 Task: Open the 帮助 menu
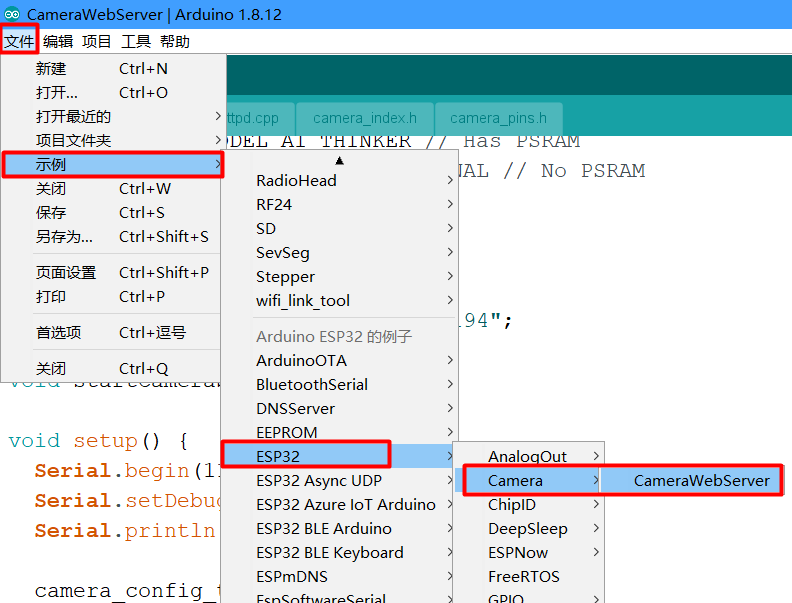pos(175,41)
